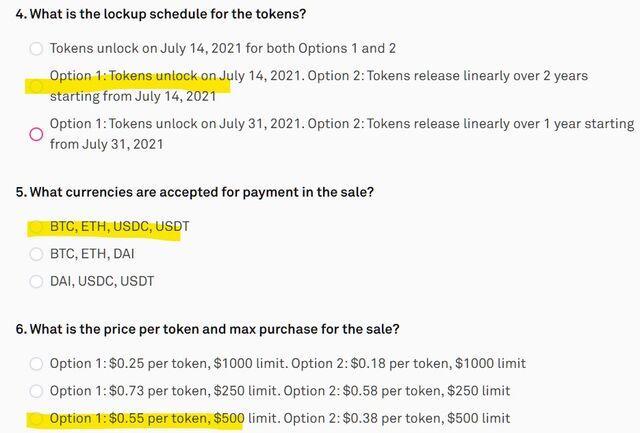Click answer text 'Tokens unlock on July 14, 2021 for both Options 1 and 2'

[x=223, y=48]
